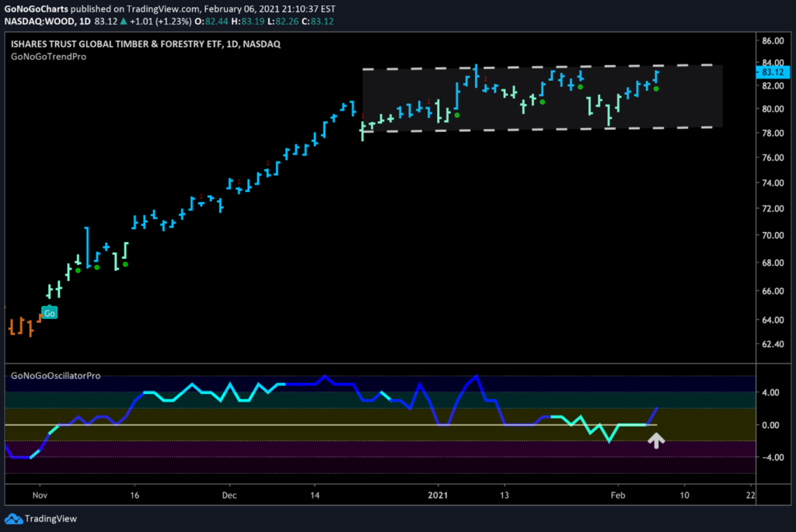Screen dimensions: 796x532
Task: Click the oscillator 4.00 axis label
Action: click(x=770, y=392)
